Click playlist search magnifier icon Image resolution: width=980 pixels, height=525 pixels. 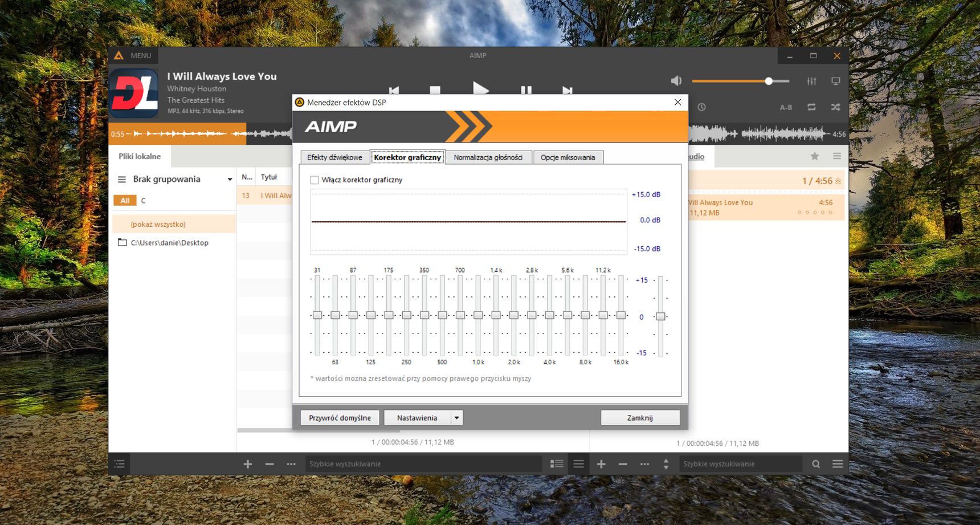click(x=816, y=464)
